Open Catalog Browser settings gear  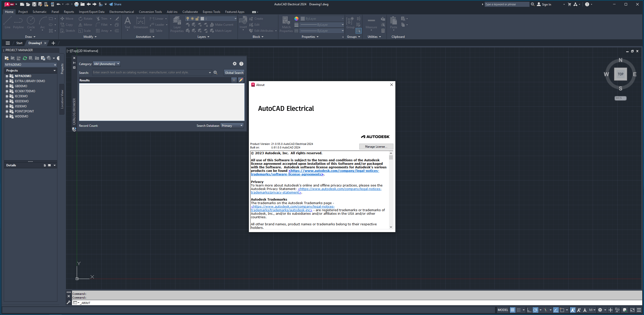coord(235,64)
